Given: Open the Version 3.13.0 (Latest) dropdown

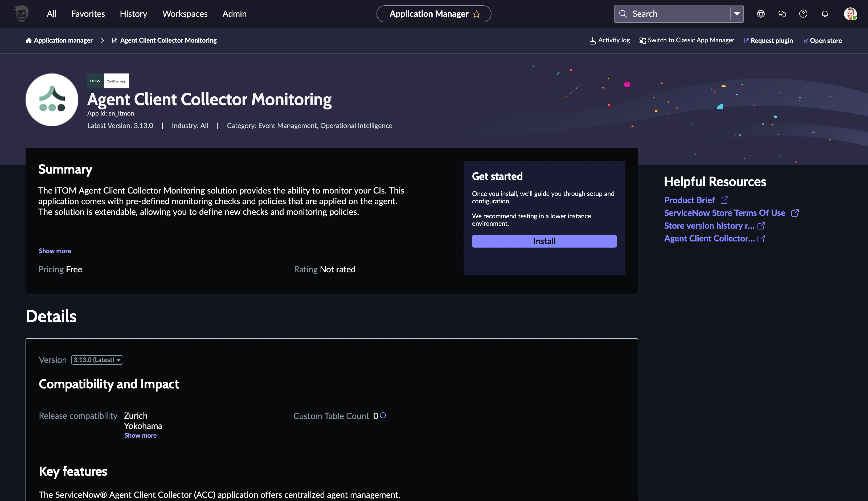Looking at the screenshot, I should 97,360.
